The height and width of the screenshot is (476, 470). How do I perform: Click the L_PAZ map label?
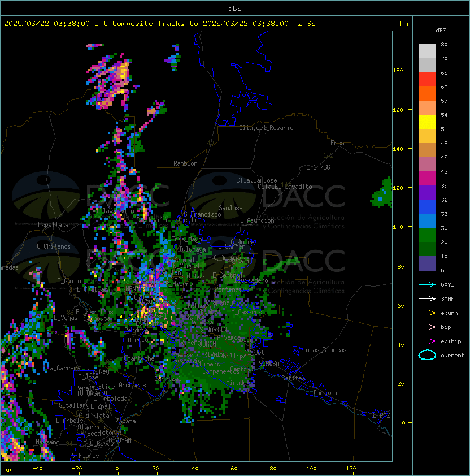pyautogui.click(x=381, y=416)
